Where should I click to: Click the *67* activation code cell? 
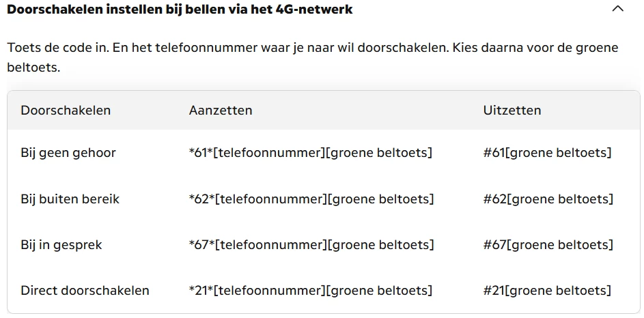pyautogui.click(x=311, y=245)
